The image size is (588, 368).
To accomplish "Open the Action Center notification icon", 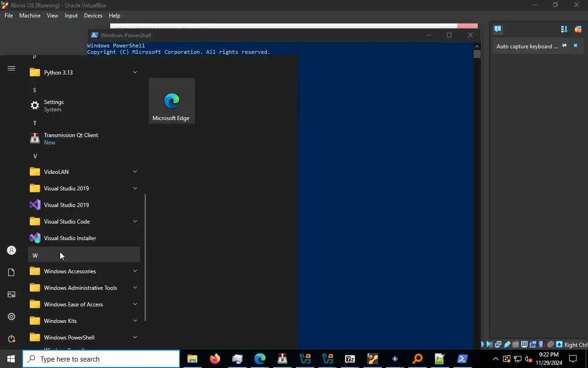I will (573, 359).
